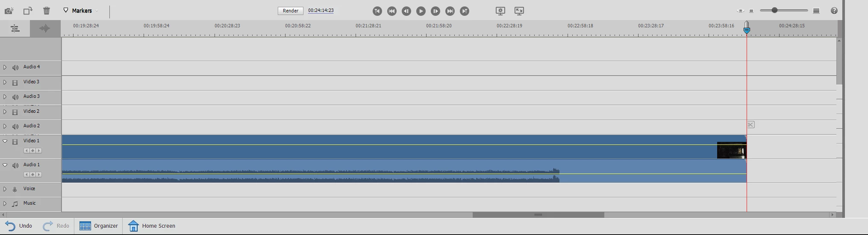Toggle audio waveform view button

[x=45, y=29]
